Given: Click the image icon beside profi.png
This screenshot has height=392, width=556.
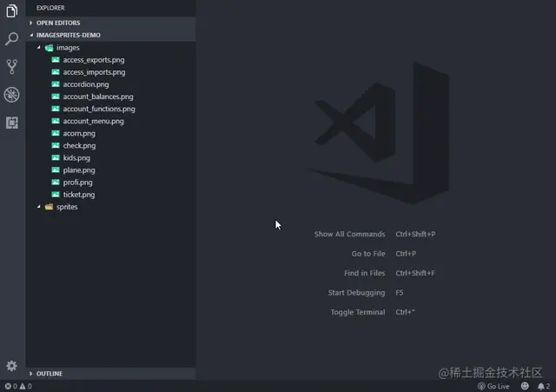Looking at the screenshot, I should pyautogui.click(x=56, y=182).
